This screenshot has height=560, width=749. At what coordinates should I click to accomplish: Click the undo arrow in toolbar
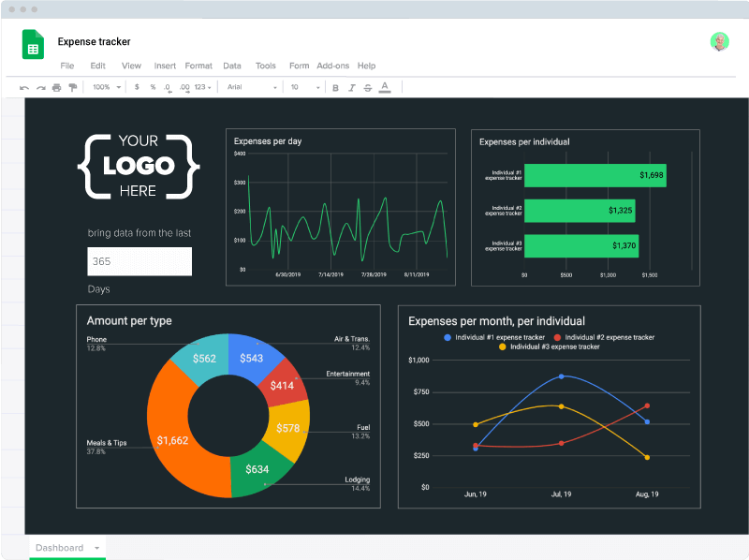tap(24, 87)
